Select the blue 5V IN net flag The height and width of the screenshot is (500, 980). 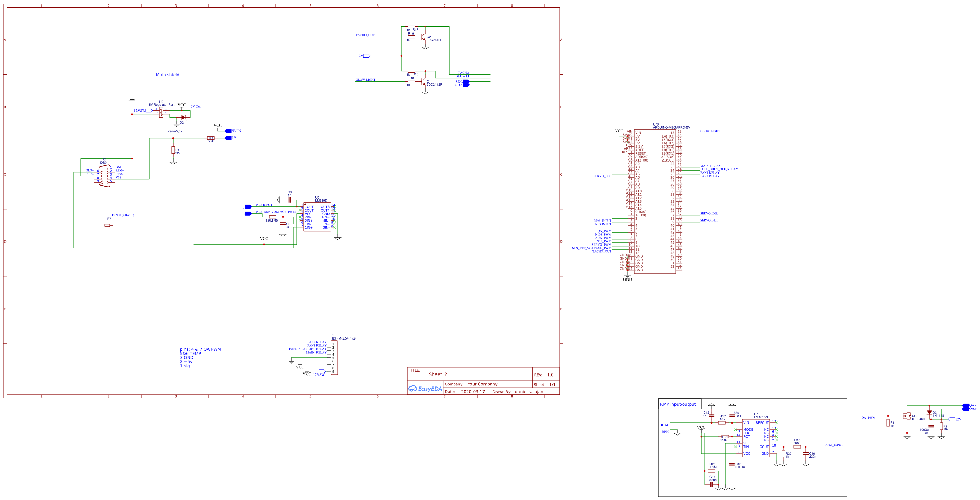228,131
